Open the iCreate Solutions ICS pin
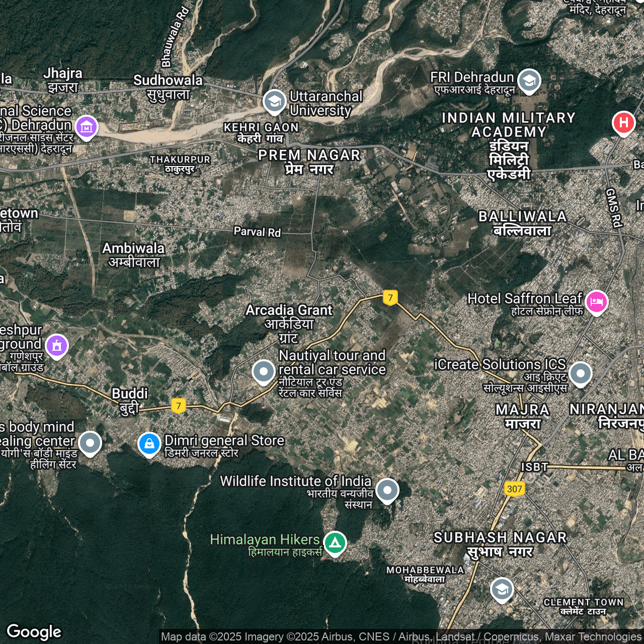Viewport: 644px width, 644px height. point(580,373)
